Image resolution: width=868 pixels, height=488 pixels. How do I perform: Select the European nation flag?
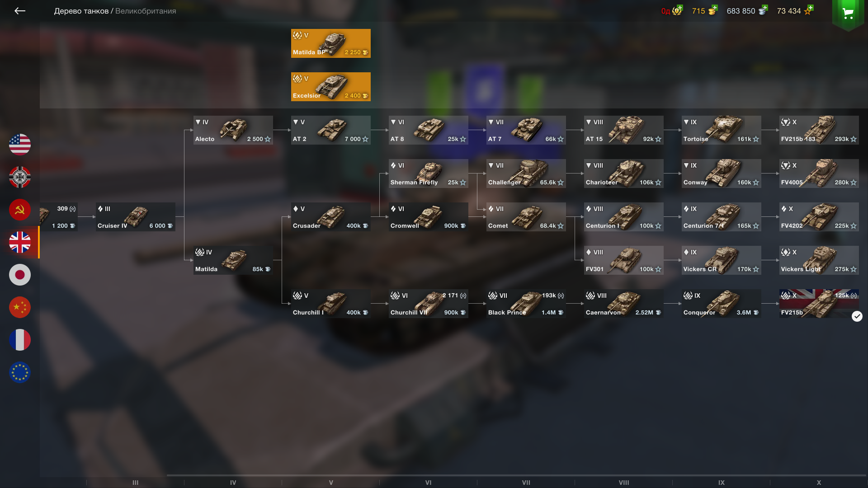[x=20, y=372]
